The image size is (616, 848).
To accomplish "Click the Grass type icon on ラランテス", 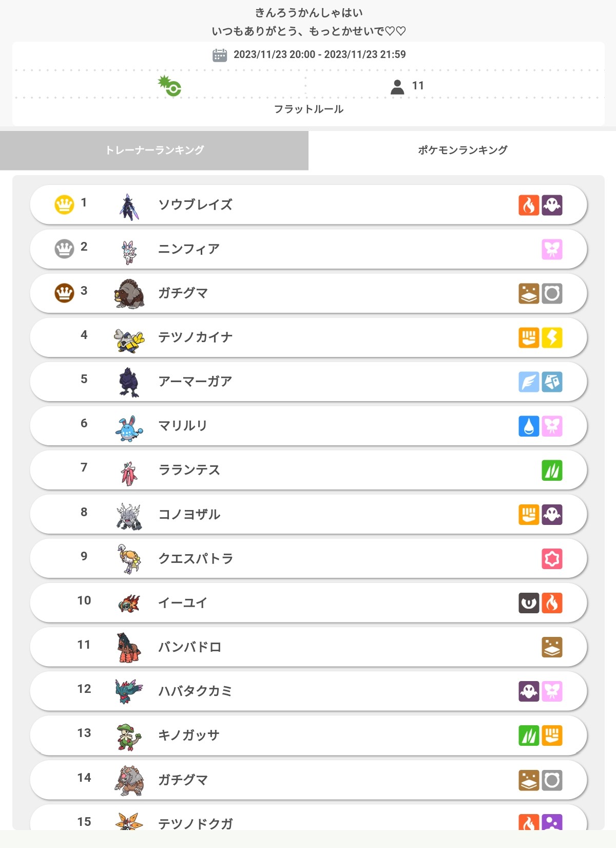I will (x=552, y=470).
